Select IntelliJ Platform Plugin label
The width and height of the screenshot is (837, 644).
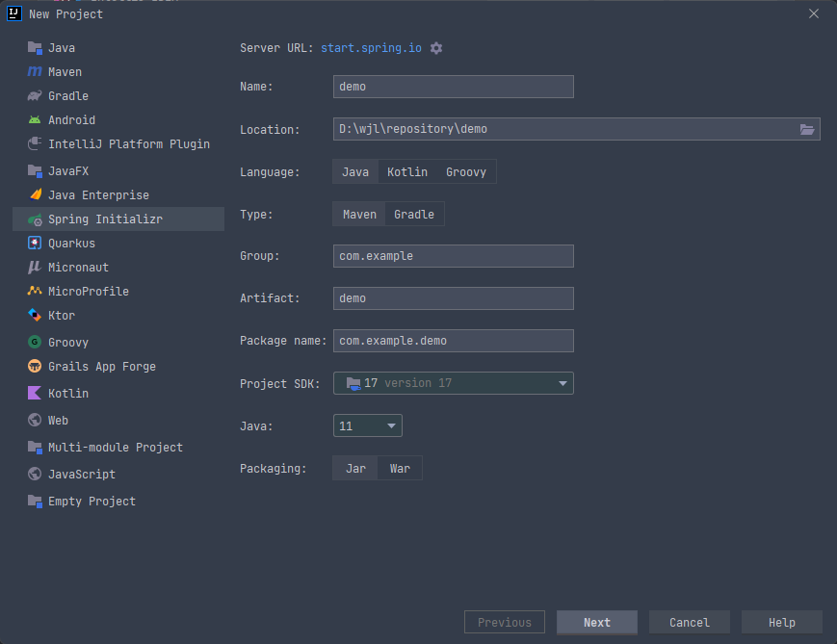(x=129, y=144)
